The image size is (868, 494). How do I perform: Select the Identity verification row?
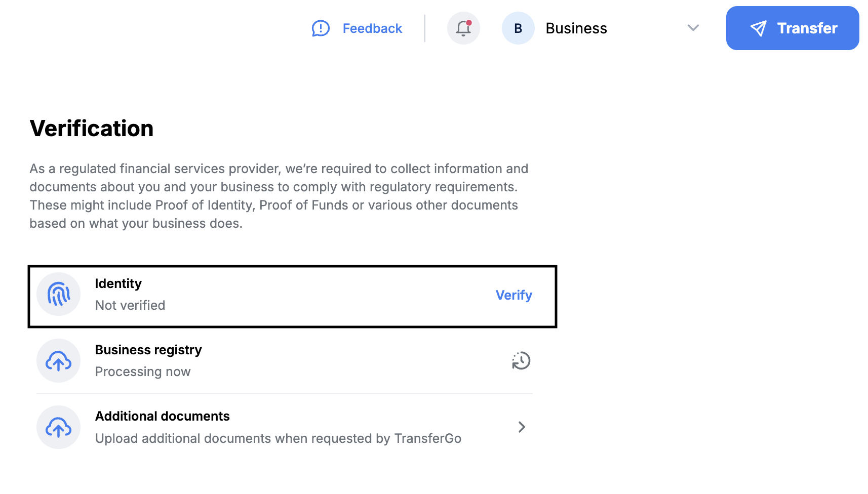(x=292, y=297)
